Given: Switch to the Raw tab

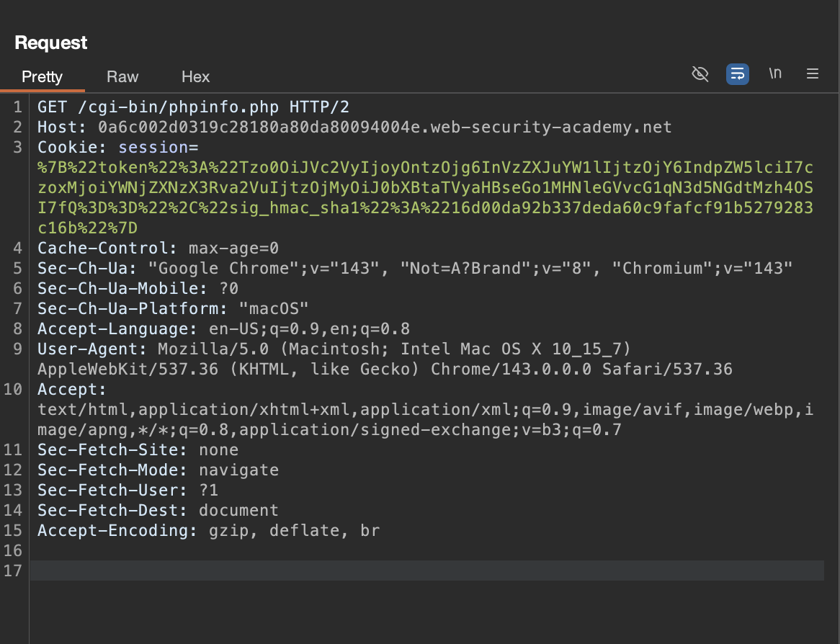Looking at the screenshot, I should click(x=122, y=76).
